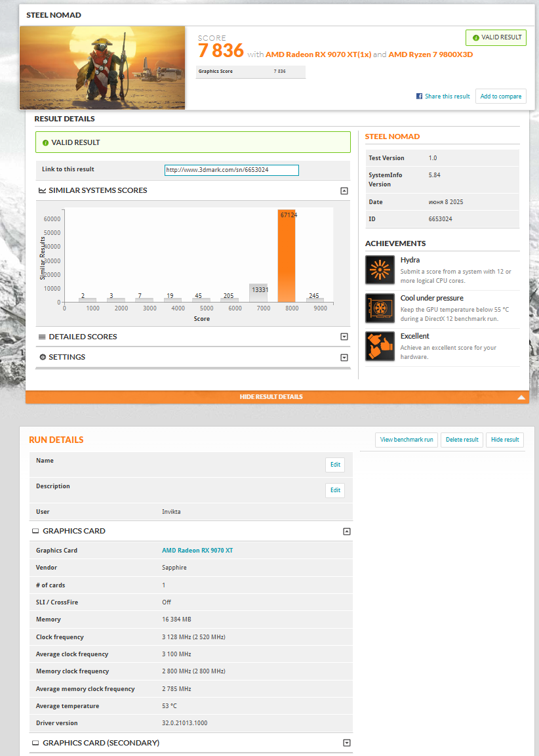Edit the run Name

(335, 465)
